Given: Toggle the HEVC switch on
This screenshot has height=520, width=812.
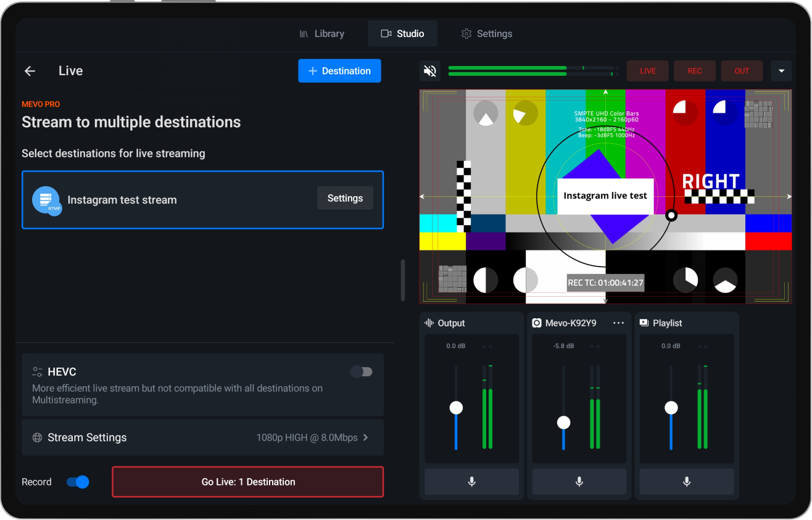Looking at the screenshot, I should click(x=362, y=371).
